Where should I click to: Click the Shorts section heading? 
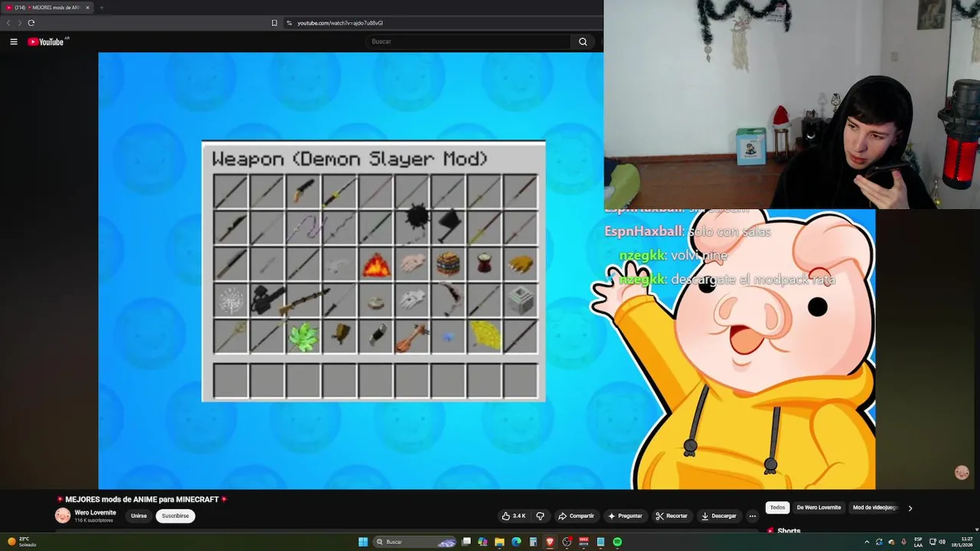[x=789, y=531]
